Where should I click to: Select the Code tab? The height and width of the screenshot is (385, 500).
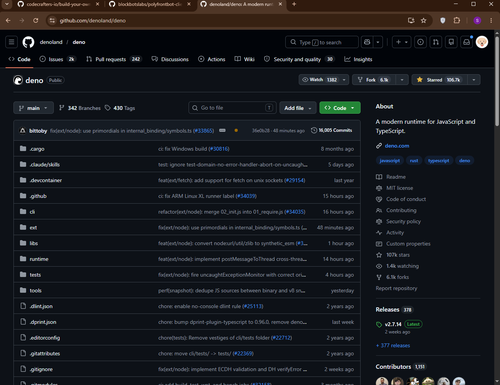(19, 59)
